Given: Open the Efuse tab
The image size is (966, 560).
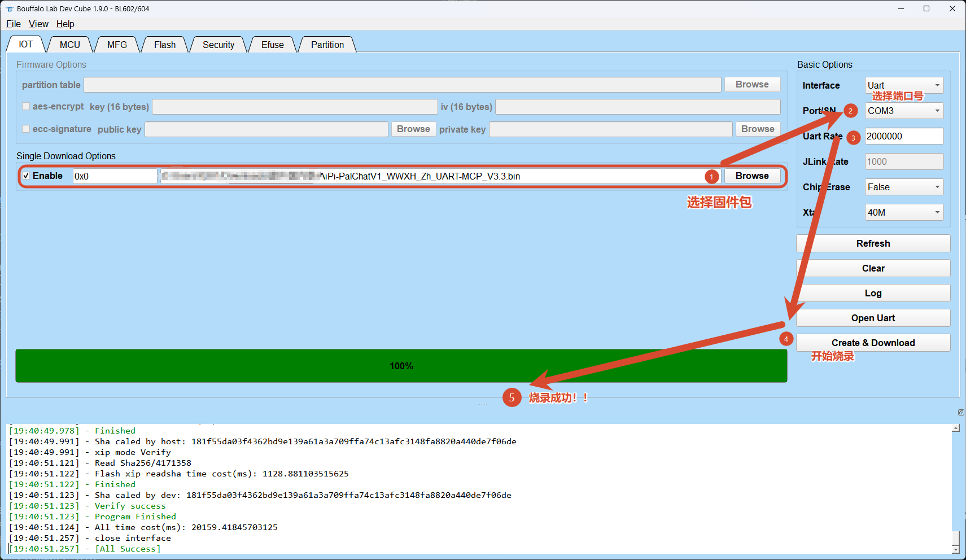Looking at the screenshot, I should click(x=273, y=45).
